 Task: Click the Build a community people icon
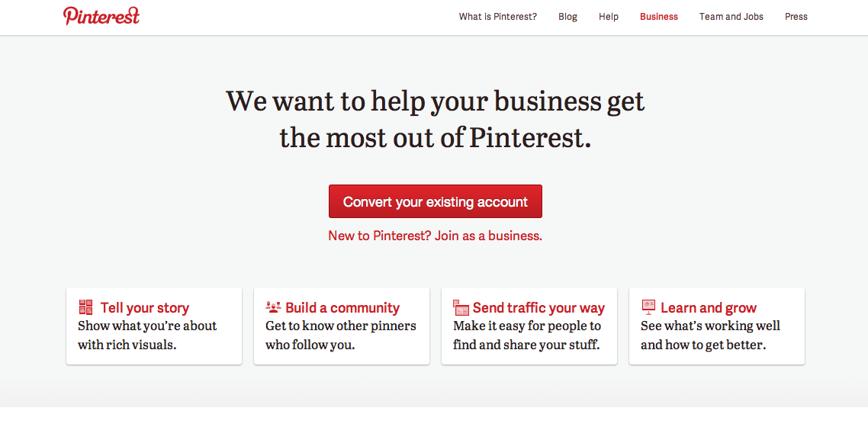point(273,307)
